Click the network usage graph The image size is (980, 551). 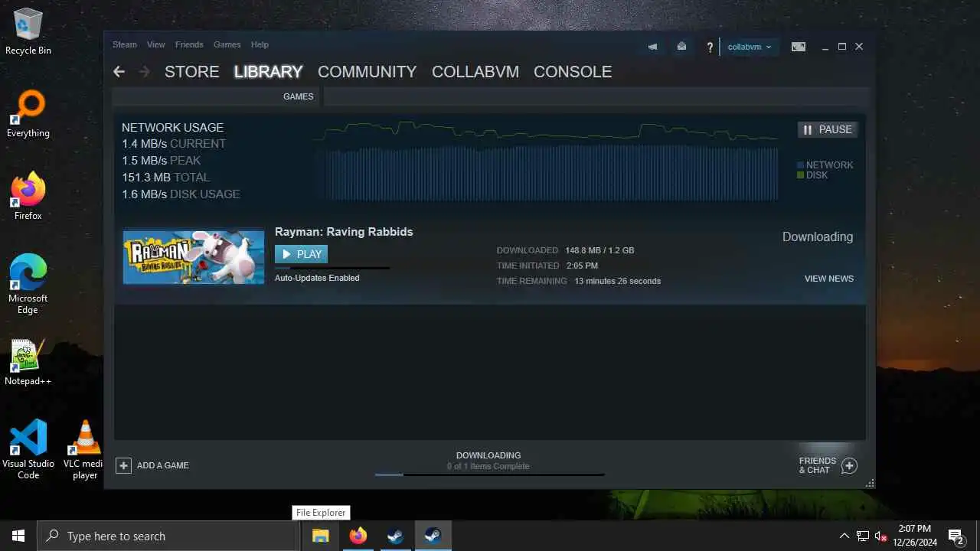tap(546, 161)
